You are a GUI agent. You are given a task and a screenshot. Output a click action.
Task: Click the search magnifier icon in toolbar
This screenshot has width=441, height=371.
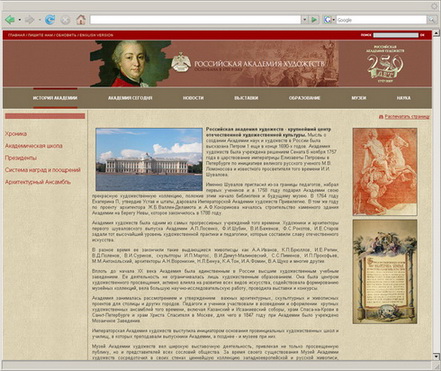click(x=432, y=20)
